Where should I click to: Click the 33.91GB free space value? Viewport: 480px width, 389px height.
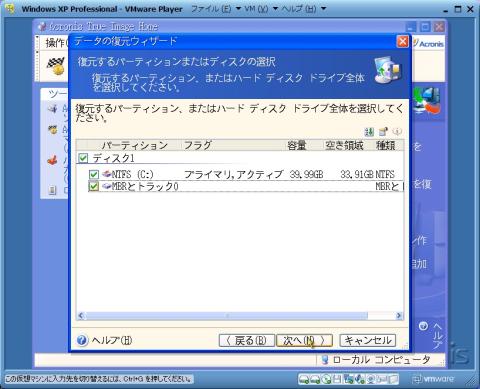coord(357,174)
